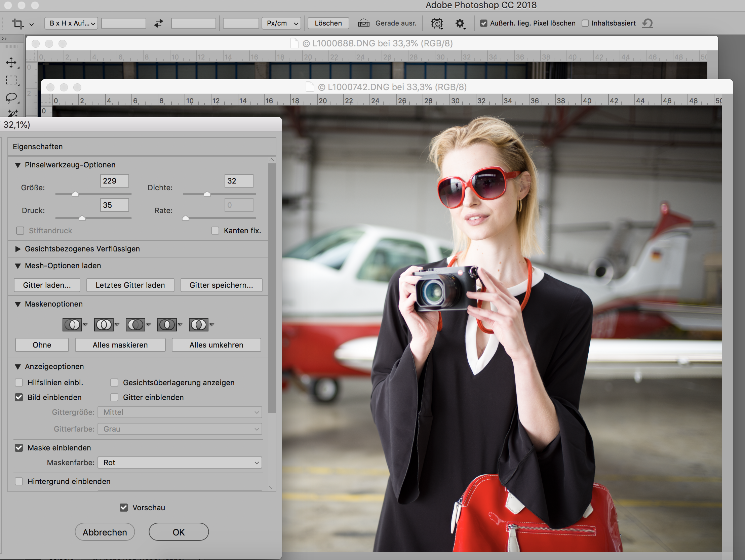Viewport: 745px width, 560px height.
Task: Enable Gesichtsüberlagerung anzeigen checkbox
Action: [115, 383]
